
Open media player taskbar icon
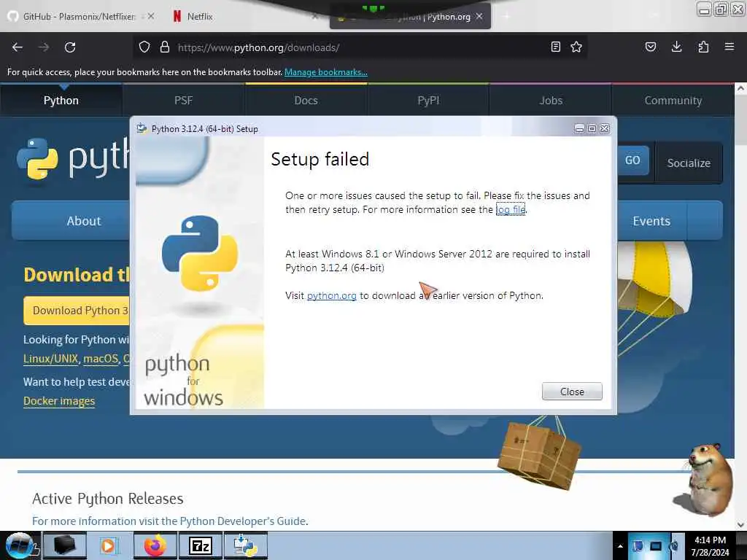click(x=109, y=545)
